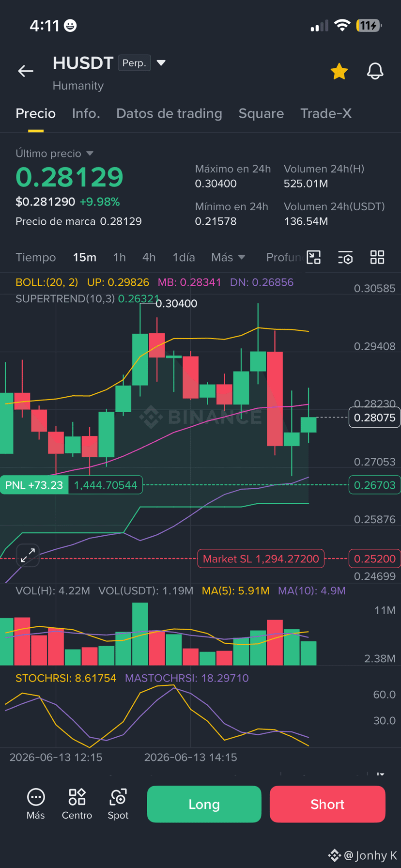401x868 pixels.
Task: Tap the Humanity subtitle text
Action: [x=78, y=86]
